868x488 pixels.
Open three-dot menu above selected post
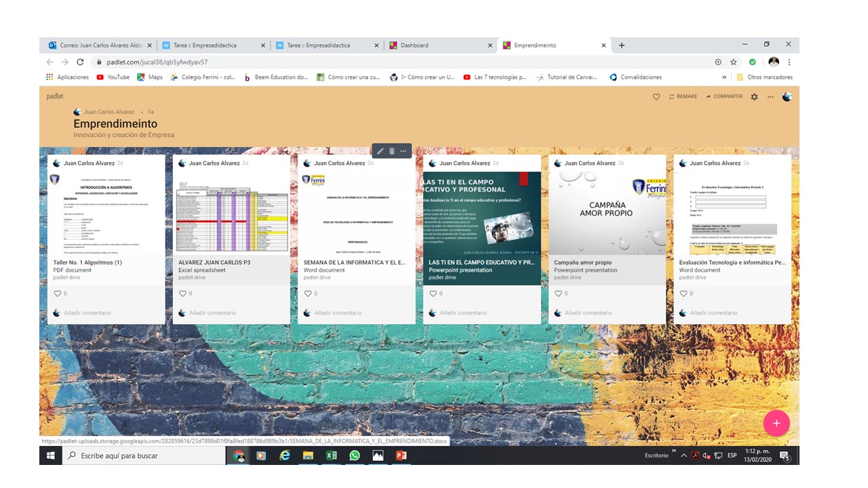click(403, 151)
